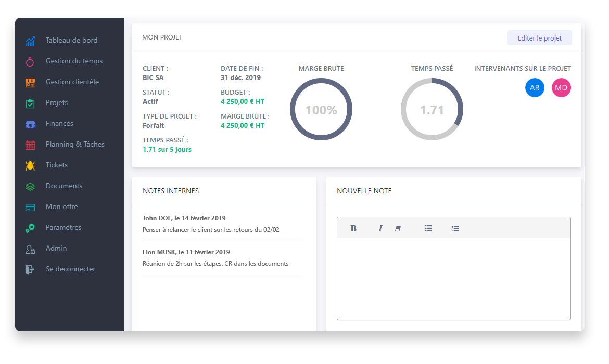Insert a bulleted list in note
Image resolution: width=609 pixels, height=364 pixels.
coord(428,228)
